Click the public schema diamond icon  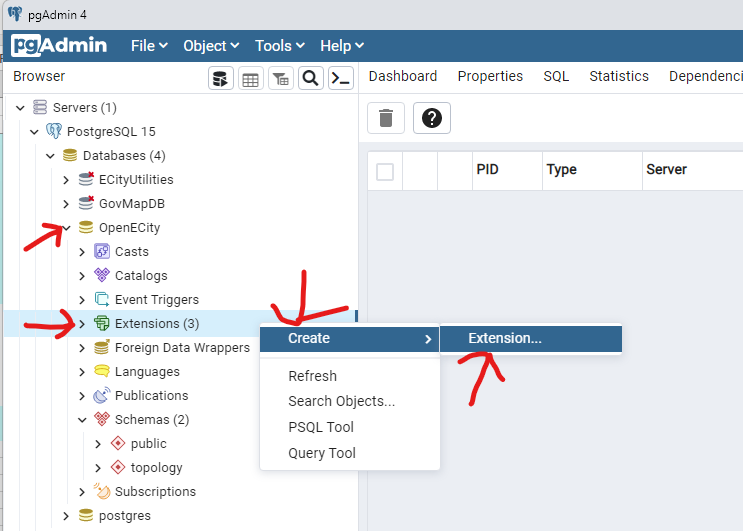(x=118, y=443)
